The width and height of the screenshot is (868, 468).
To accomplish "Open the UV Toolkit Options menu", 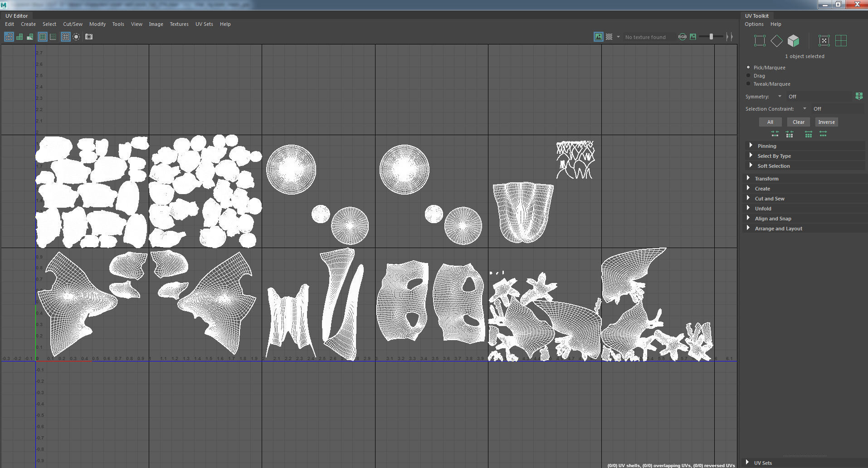I will [754, 24].
